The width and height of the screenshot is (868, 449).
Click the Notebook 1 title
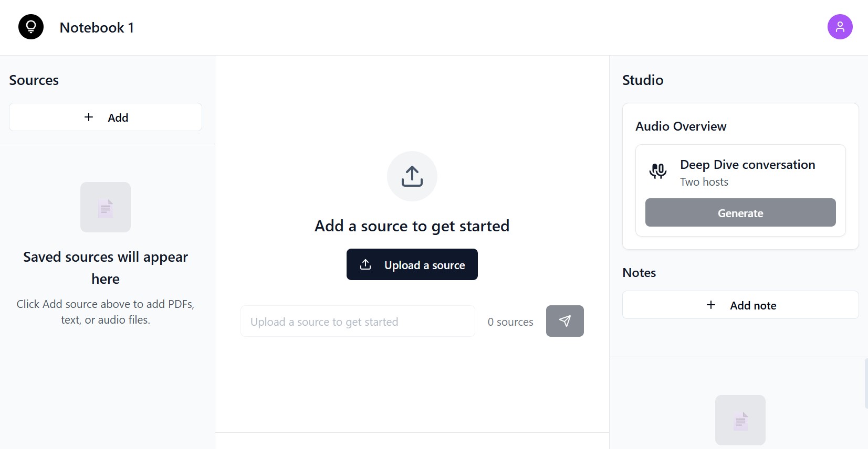[x=97, y=27]
